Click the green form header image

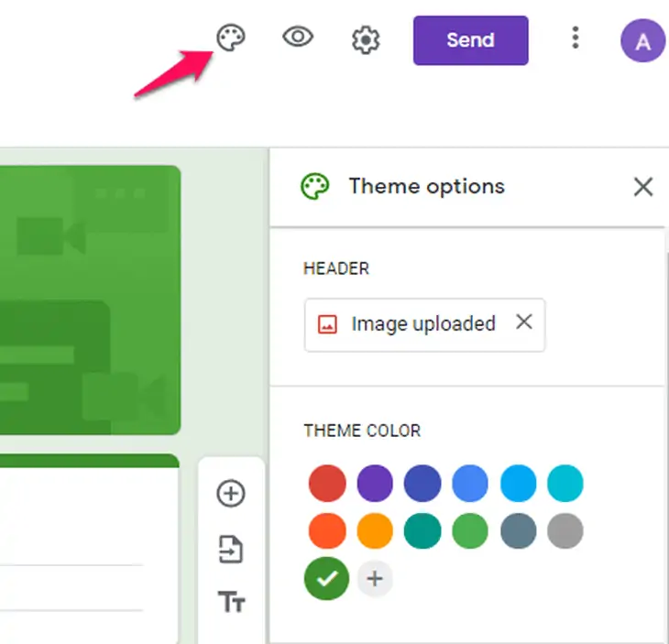(90, 300)
